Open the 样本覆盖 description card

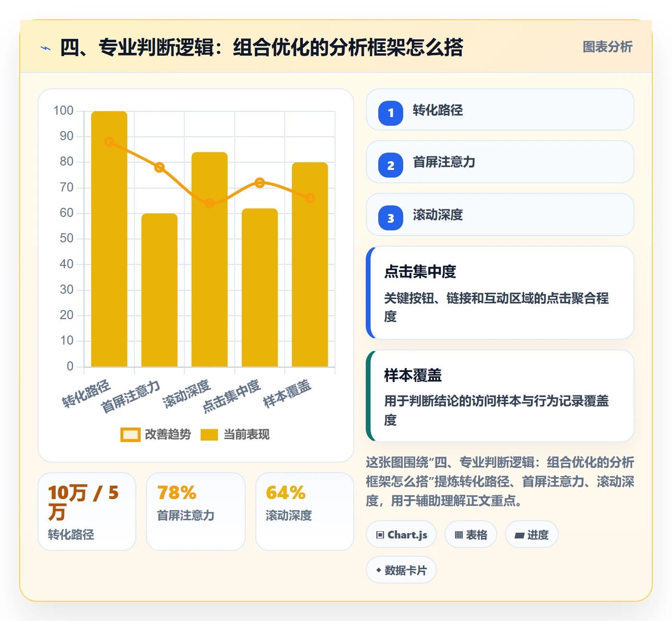coord(500,396)
